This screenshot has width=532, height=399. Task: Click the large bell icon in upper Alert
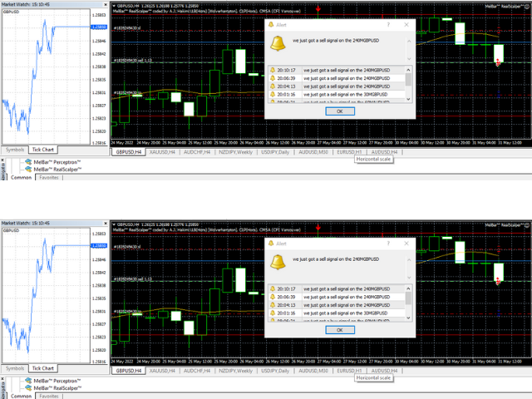coord(278,43)
